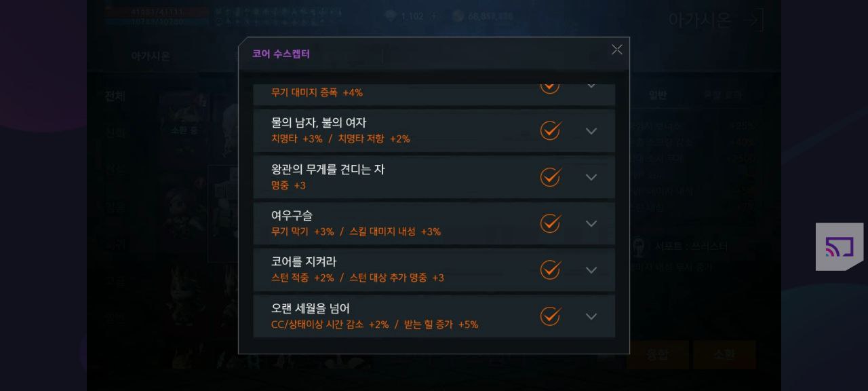Click the 전체 filter label

[x=115, y=96]
